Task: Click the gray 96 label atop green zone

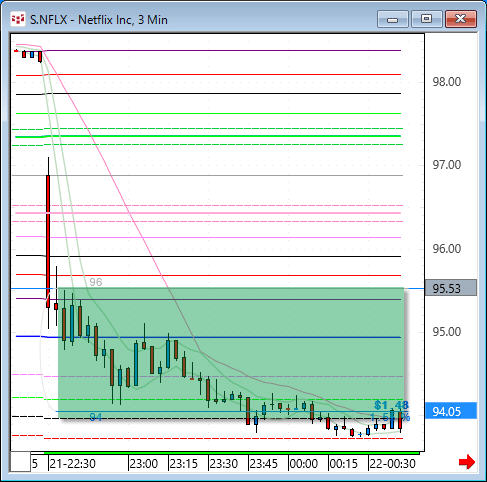Action: tap(96, 282)
